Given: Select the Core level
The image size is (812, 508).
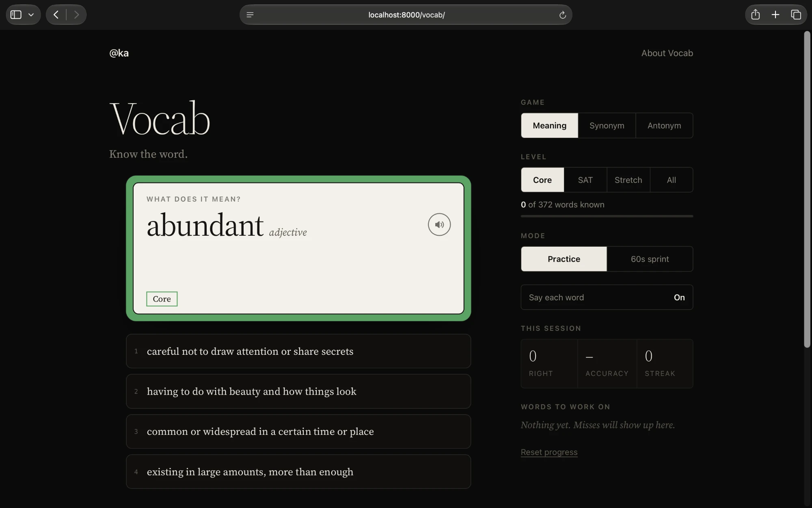Looking at the screenshot, I should (542, 180).
